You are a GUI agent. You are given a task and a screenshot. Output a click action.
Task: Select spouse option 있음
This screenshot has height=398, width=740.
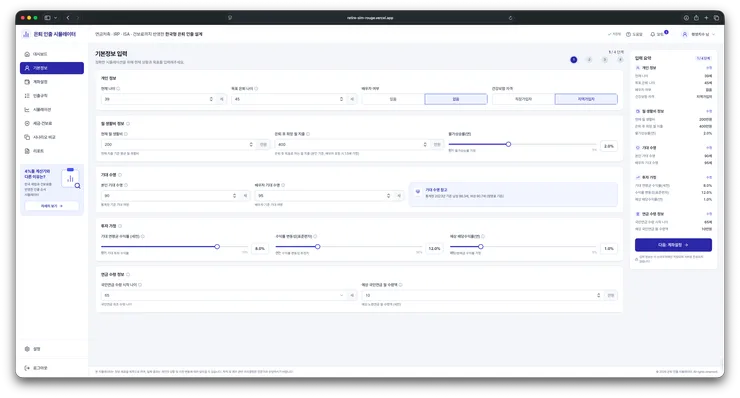pyautogui.click(x=393, y=99)
